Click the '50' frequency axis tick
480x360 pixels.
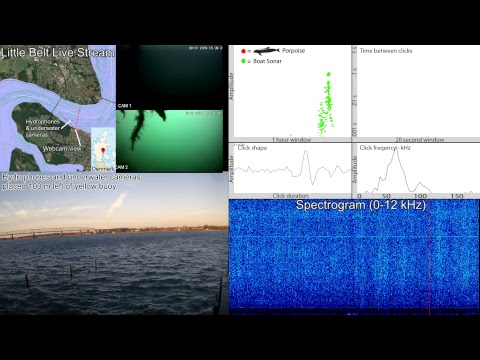(386, 196)
